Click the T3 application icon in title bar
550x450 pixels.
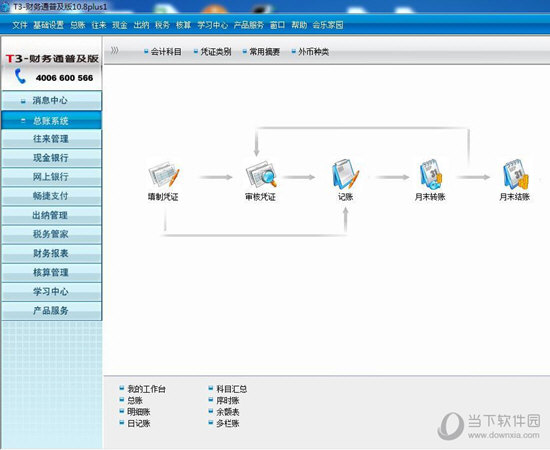coord(5,7)
